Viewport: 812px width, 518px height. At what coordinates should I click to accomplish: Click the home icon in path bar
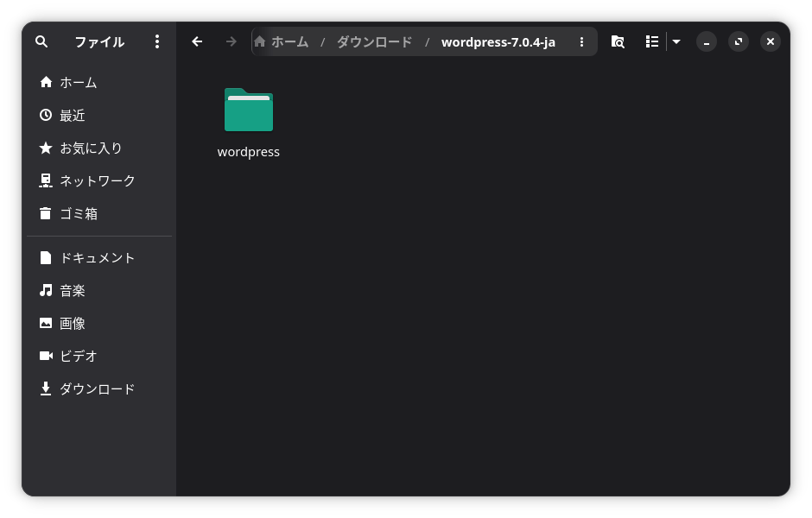(260, 42)
